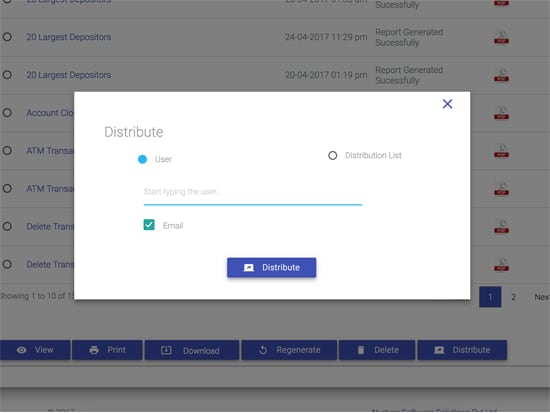Select radio for 24-04-2017 20 Largest Depositors row
The height and width of the screenshot is (413, 550).
7,37
